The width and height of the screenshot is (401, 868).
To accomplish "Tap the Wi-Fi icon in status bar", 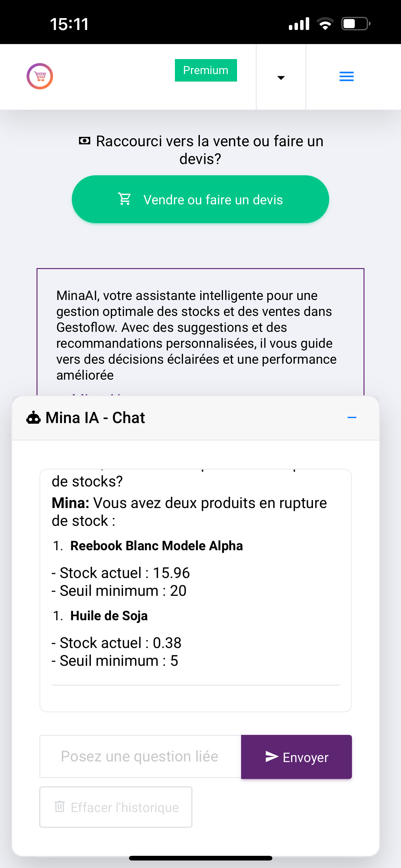I will (325, 23).
